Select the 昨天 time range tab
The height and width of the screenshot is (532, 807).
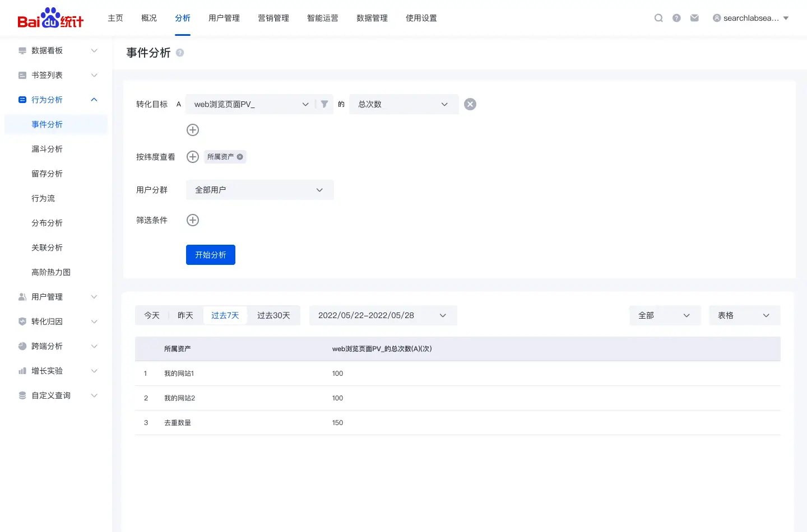click(185, 315)
